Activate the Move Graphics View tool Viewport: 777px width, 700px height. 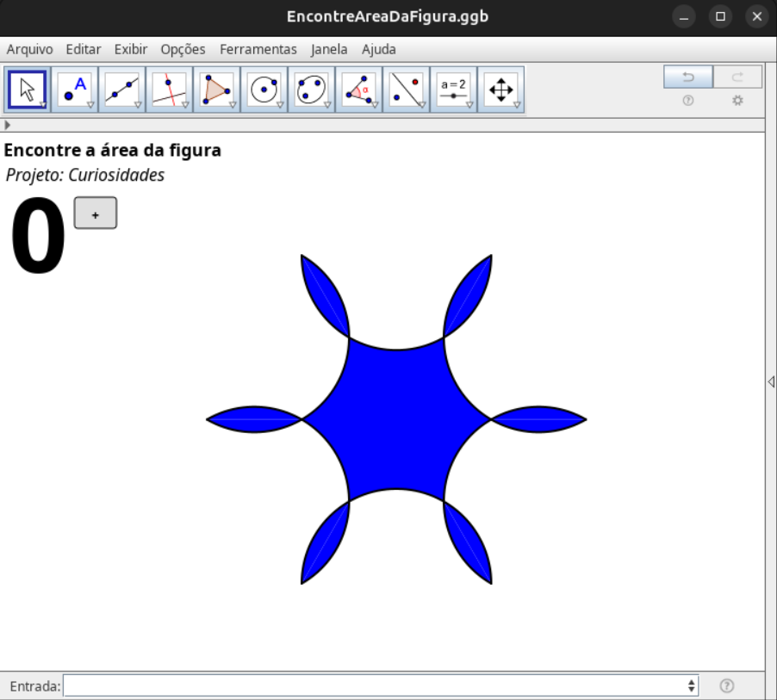click(500, 90)
